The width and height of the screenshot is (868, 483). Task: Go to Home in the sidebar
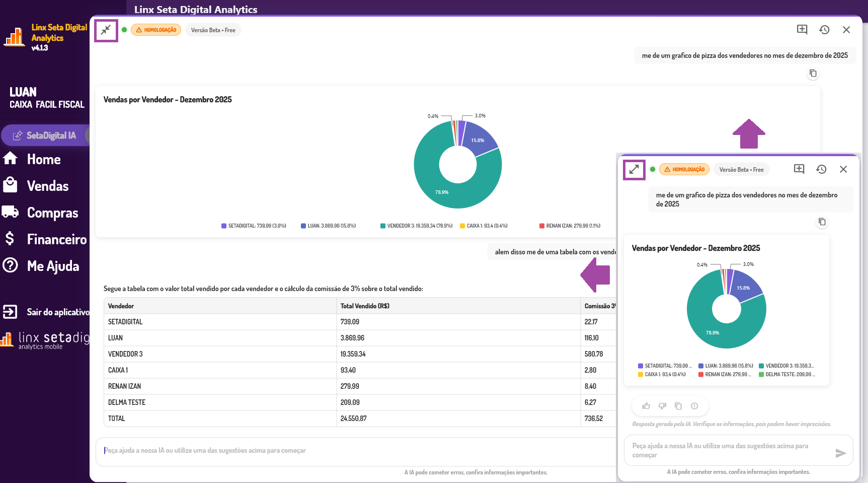point(44,159)
